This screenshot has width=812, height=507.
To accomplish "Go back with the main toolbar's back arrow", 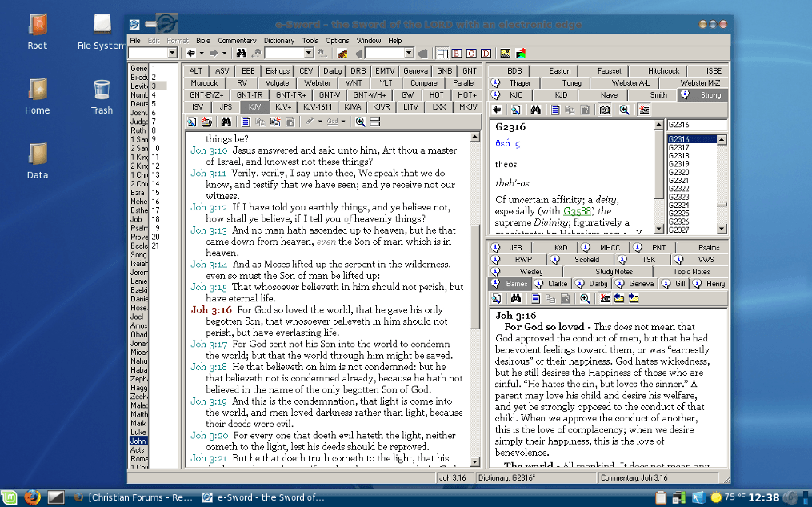I will [x=191, y=53].
